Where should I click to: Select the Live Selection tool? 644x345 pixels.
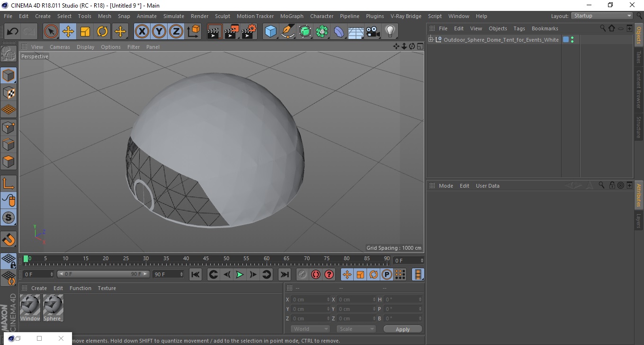point(51,32)
